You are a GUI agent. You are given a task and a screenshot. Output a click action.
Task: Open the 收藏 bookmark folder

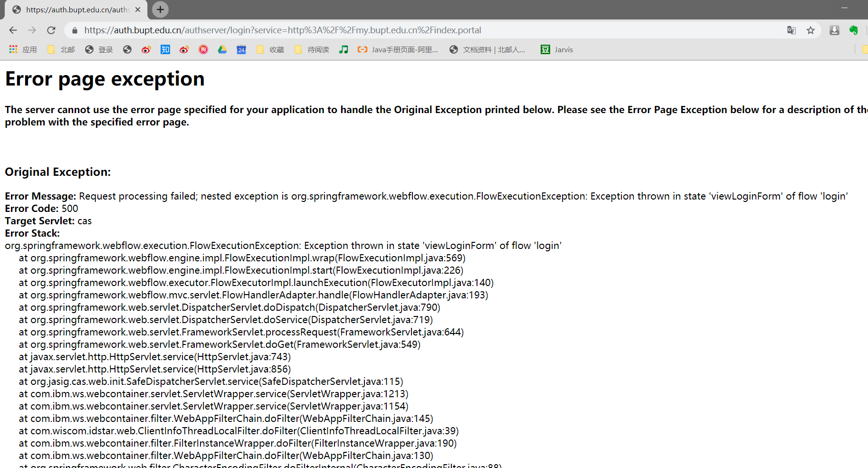[270, 49]
